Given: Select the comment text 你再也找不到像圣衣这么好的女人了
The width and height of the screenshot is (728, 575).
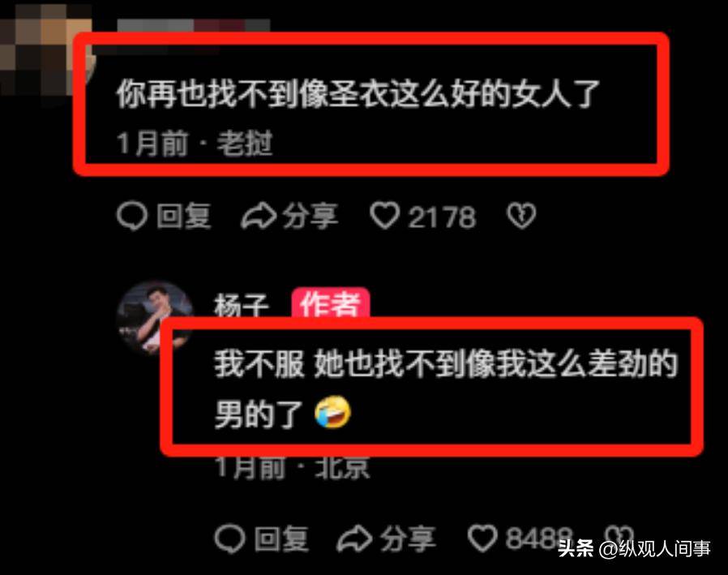Looking at the screenshot, I should click(x=358, y=94).
